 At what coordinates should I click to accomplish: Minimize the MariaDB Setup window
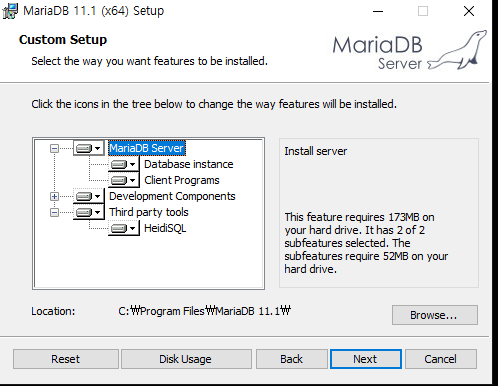click(x=378, y=11)
